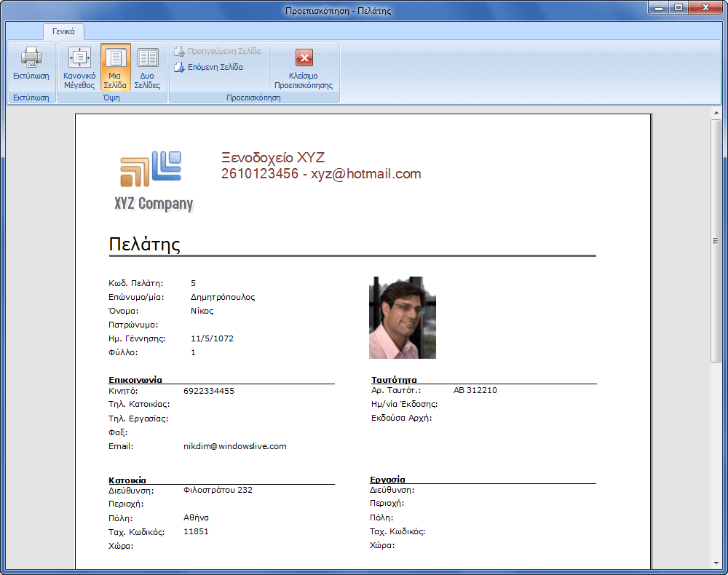Click the mobile number 6922334455

[208, 391]
